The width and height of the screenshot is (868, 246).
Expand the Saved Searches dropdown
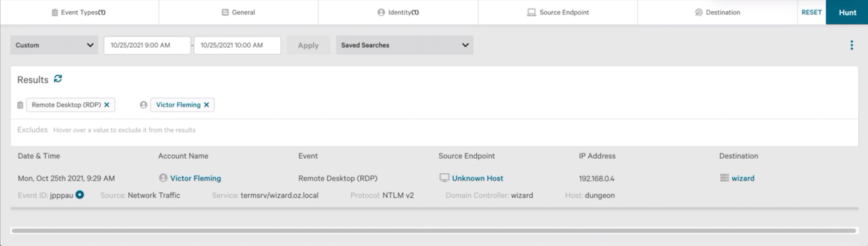coord(404,45)
